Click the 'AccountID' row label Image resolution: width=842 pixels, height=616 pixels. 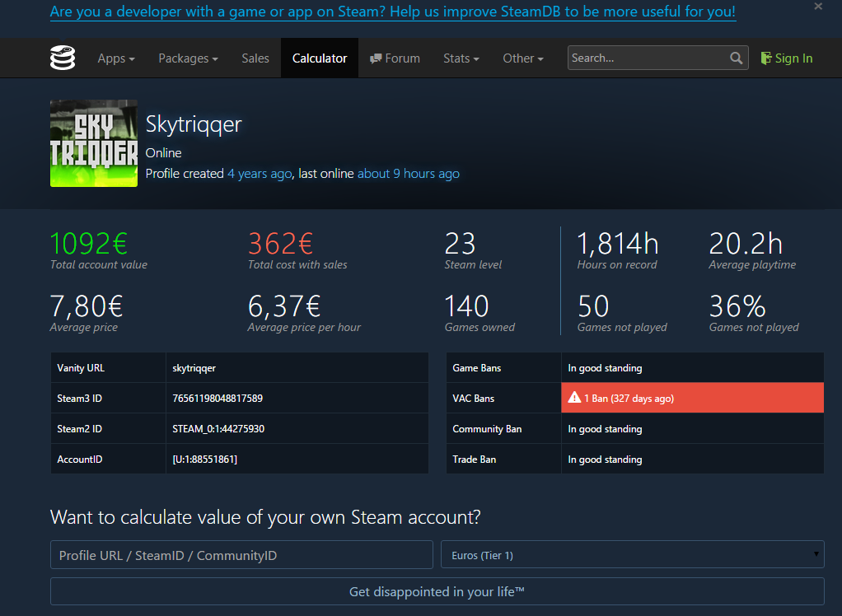pyautogui.click(x=79, y=460)
